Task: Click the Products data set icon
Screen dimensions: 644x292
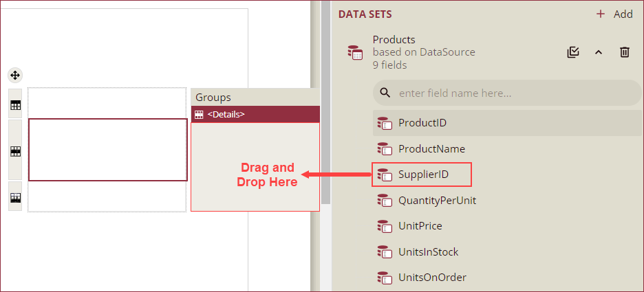Action: tap(355, 52)
